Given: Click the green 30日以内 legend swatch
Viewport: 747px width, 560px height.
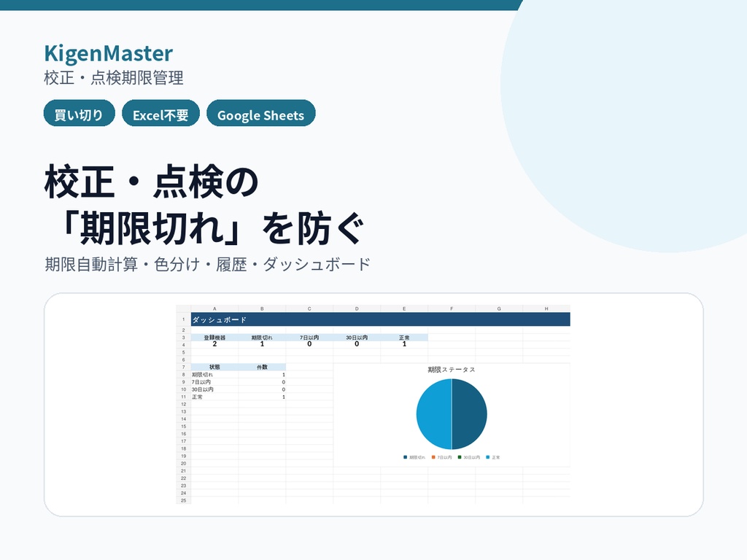Looking at the screenshot, I should [x=460, y=457].
